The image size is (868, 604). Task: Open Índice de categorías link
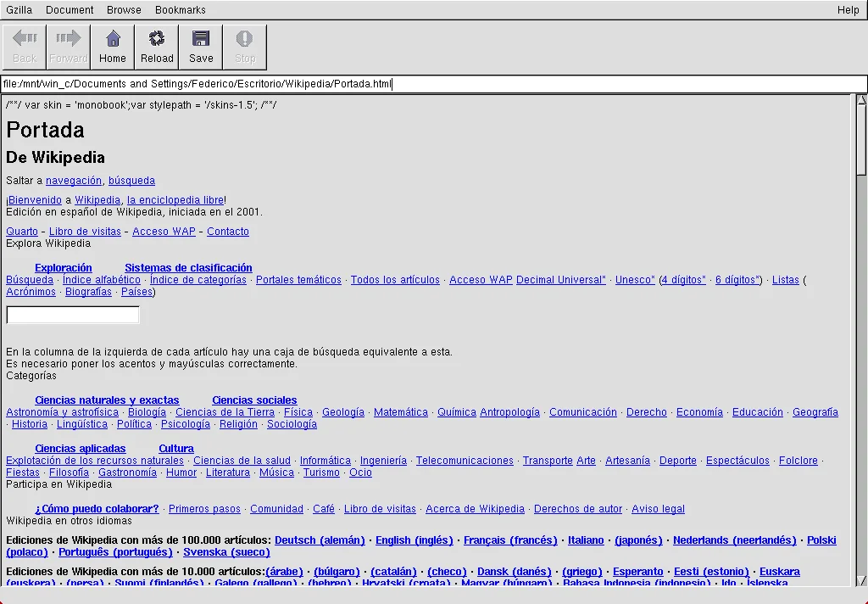[x=198, y=280]
